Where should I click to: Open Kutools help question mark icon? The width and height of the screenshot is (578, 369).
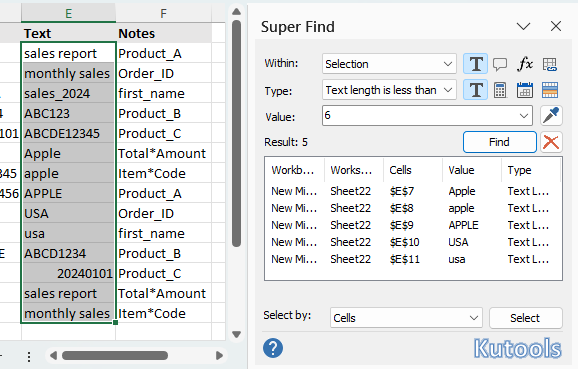click(273, 348)
